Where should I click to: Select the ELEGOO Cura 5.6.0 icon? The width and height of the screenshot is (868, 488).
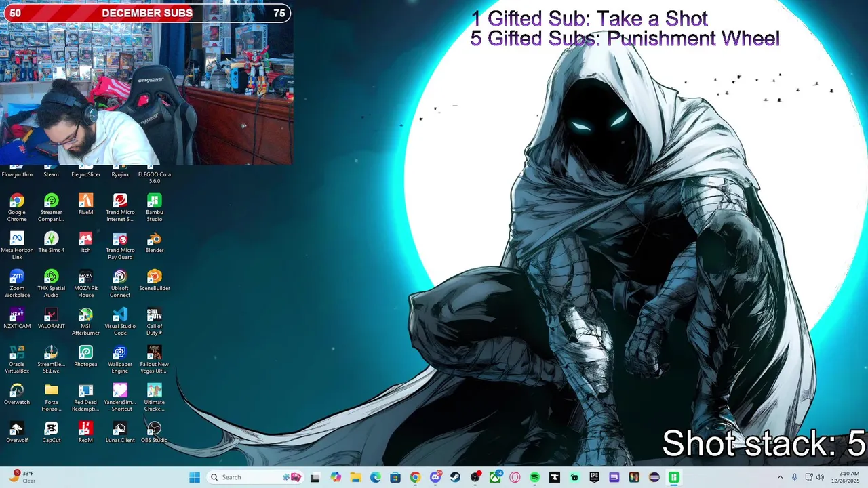point(155,175)
